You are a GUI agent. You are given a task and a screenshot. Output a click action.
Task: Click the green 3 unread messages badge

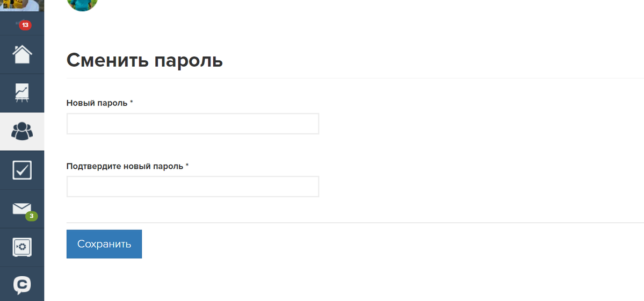click(x=32, y=216)
